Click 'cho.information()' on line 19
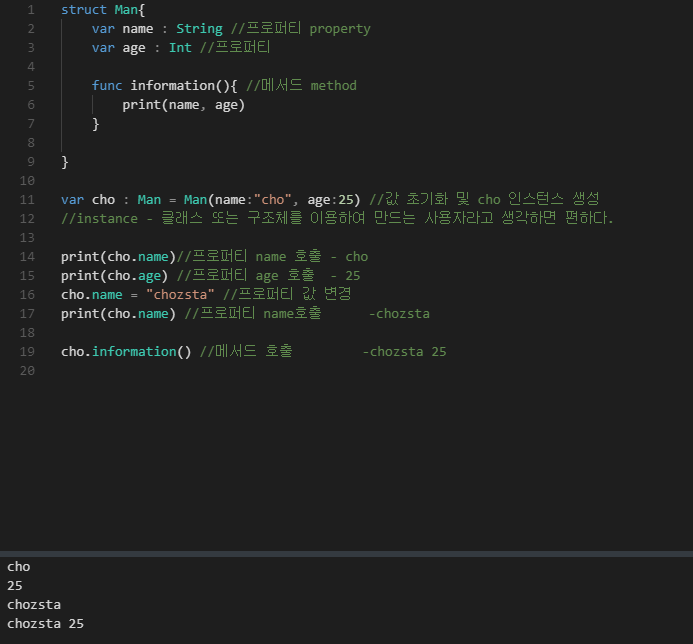Viewport: 693px width, 644px height. click(x=126, y=352)
